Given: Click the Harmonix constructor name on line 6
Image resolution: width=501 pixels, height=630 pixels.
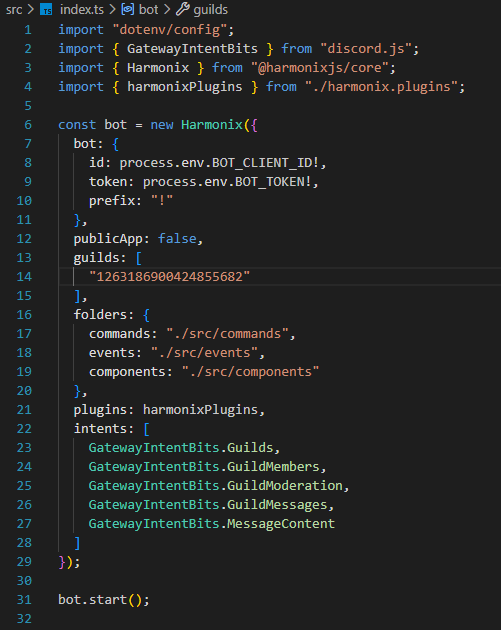Looking at the screenshot, I should 212,125.
